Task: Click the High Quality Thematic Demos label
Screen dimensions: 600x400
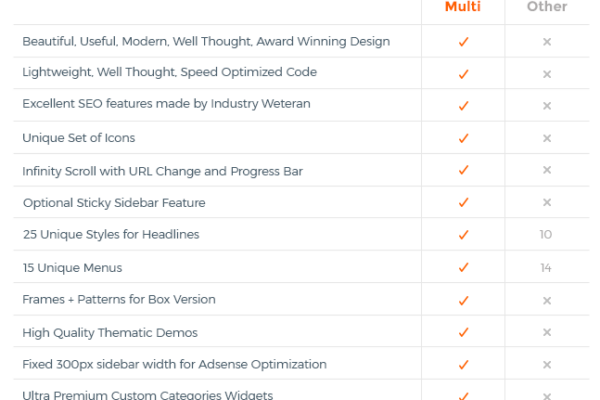Action: click(110, 333)
